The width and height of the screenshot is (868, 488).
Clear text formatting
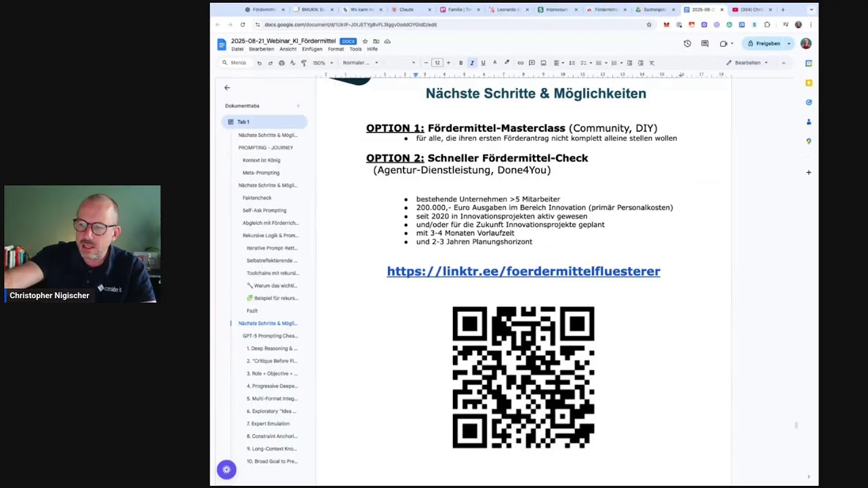click(652, 63)
